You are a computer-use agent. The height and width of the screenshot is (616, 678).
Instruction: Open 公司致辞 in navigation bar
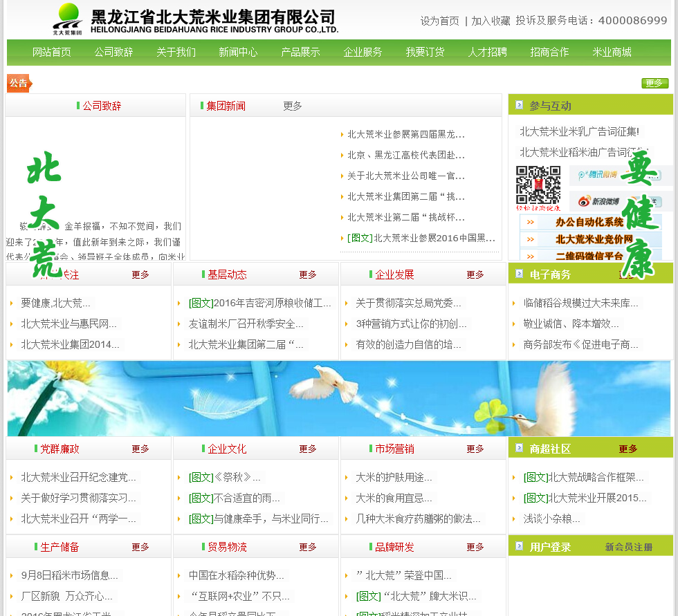pos(113,53)
